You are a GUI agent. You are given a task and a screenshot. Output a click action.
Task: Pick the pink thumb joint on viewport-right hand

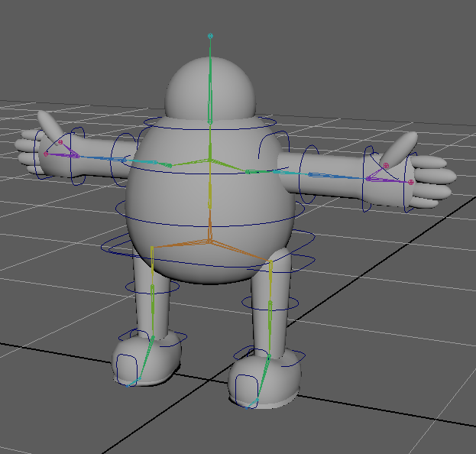(386, 165)
